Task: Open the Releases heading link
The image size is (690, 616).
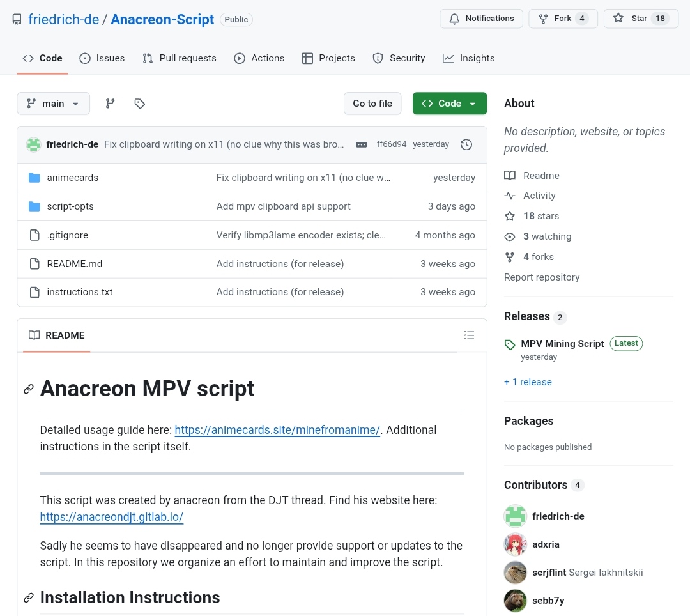Action: 535,316
